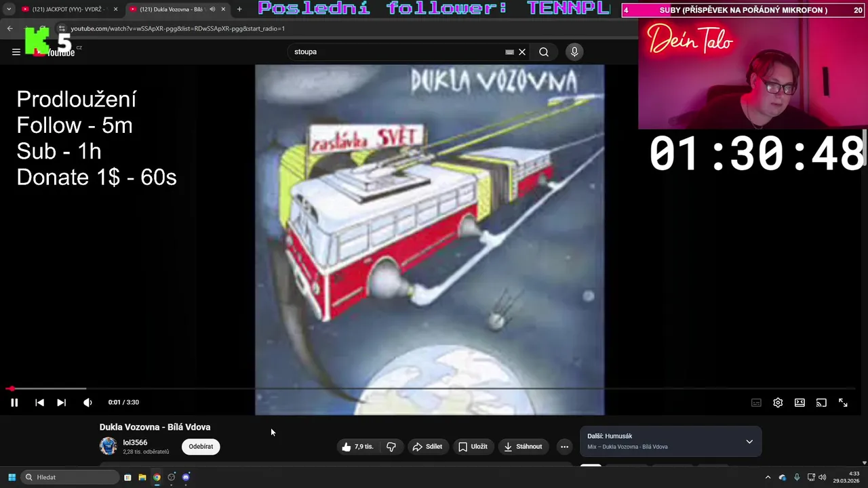Viewport: 868px width, 488px height.
Task: Open the player settings gear
Action: pos(778,403)
